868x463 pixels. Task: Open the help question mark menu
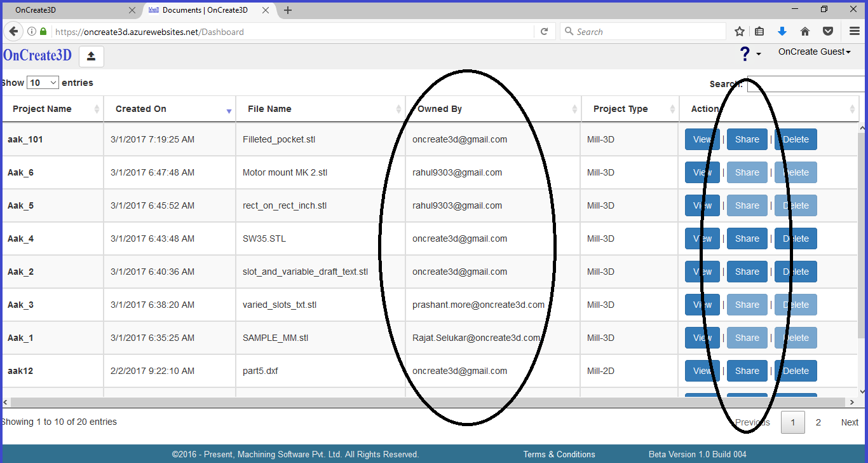pyautogui.click(x=749, y=55)
